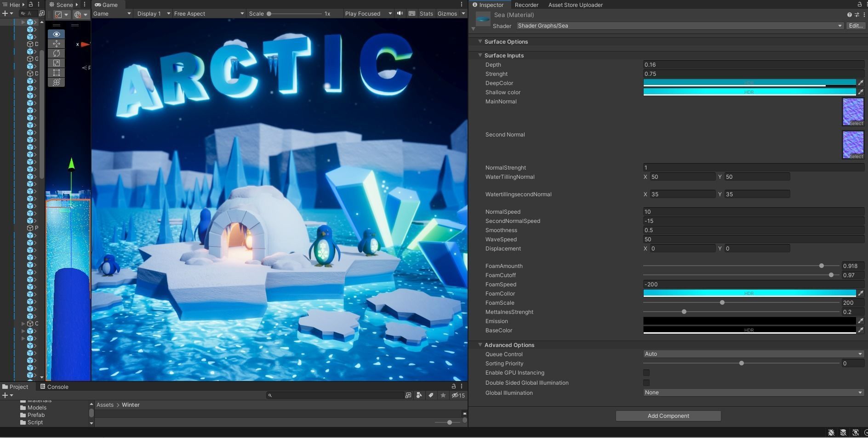The image size is (868, 438).
Task: Open Gizmos dropdown arrow
Action: [463, 13]
